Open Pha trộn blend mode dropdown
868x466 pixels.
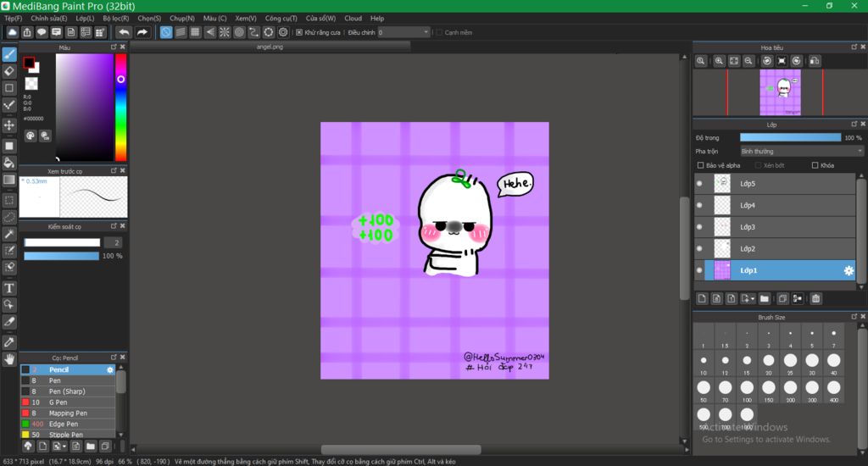(802, 151)
